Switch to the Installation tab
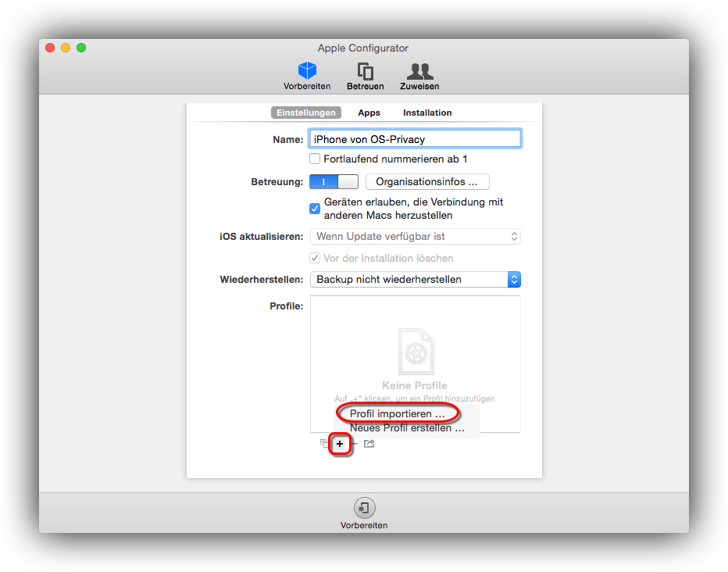728x572 pixels. (x=427, y=113)
